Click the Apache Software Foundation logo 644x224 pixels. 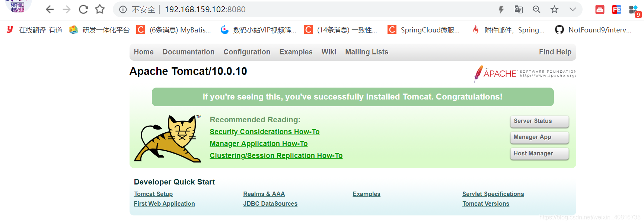pos(525,73)
